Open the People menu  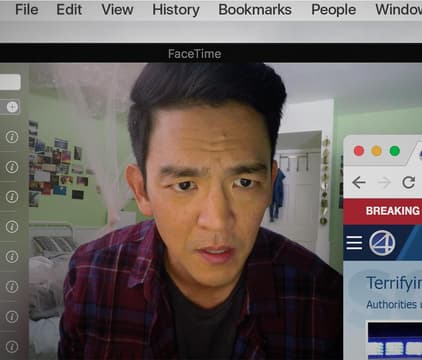[334, 9]
